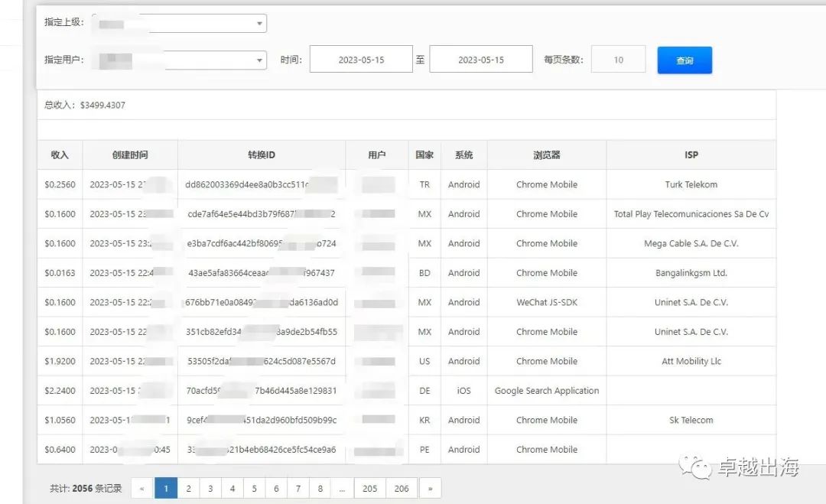Image resolution: width=826 pixels, height=504 pixels.
Task: Open page 205 in pagination
Action: pos(370,489)
